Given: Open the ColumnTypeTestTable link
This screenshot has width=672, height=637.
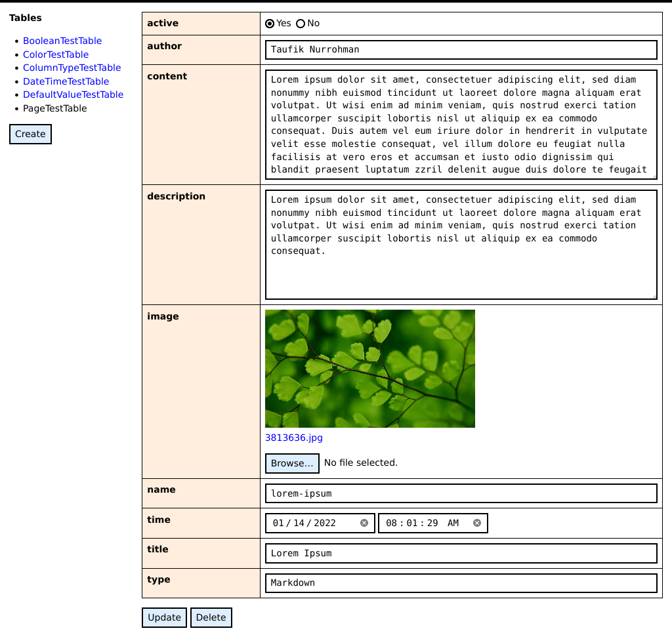Looking at the screenshot, I should pyautogui.click(x=72, y=68).
